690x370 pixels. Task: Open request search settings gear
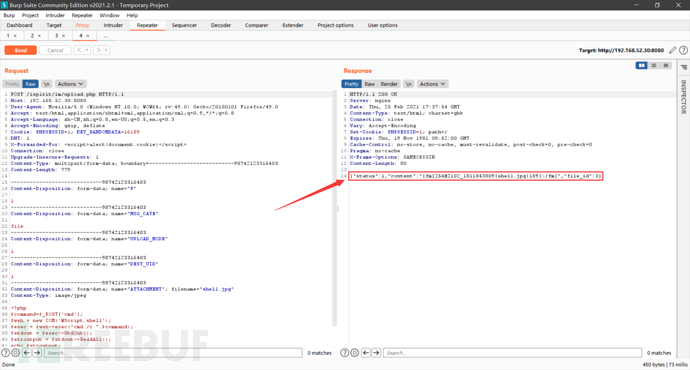[x=15, y=353]
